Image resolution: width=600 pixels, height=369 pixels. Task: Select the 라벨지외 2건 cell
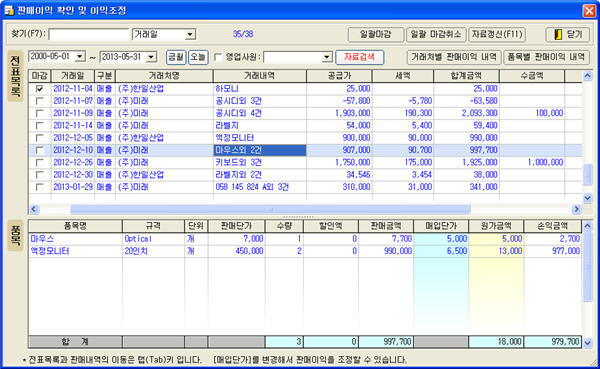pos(260,175)
